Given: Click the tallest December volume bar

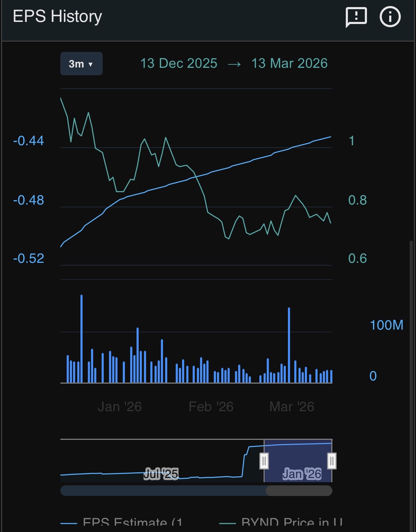Looking at the screenshot, I should click(82, 339).
